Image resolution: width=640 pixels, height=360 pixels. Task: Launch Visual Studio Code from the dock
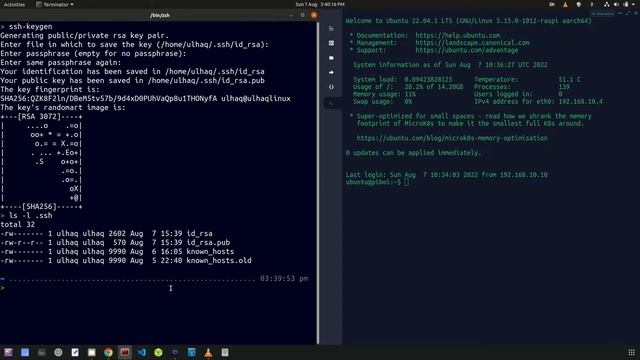[142, 352]
